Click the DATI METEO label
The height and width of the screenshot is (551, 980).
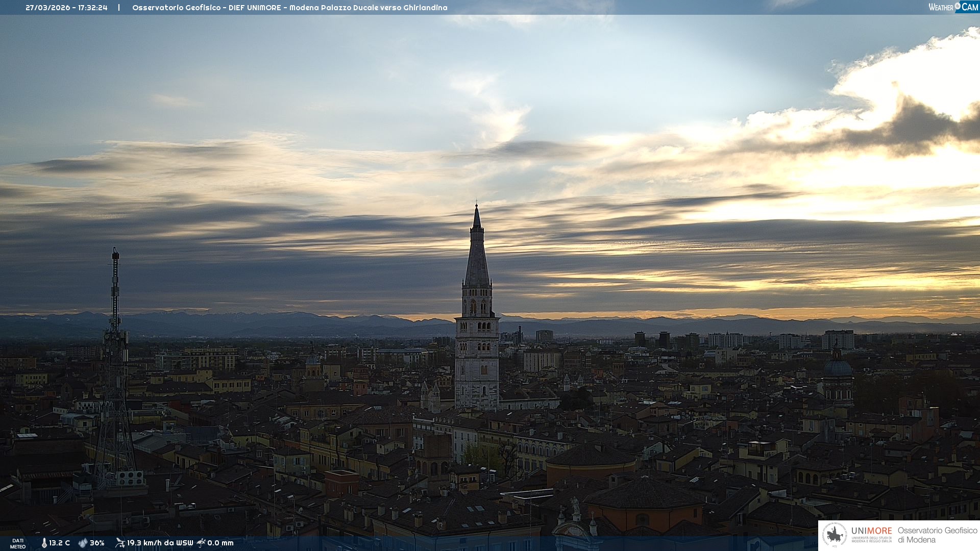18,543
